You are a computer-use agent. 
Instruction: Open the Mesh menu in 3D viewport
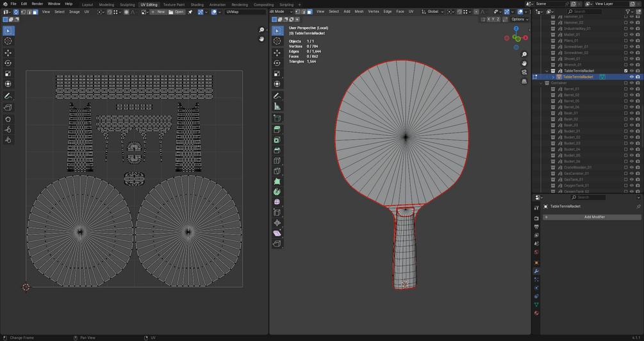point(359,12)
